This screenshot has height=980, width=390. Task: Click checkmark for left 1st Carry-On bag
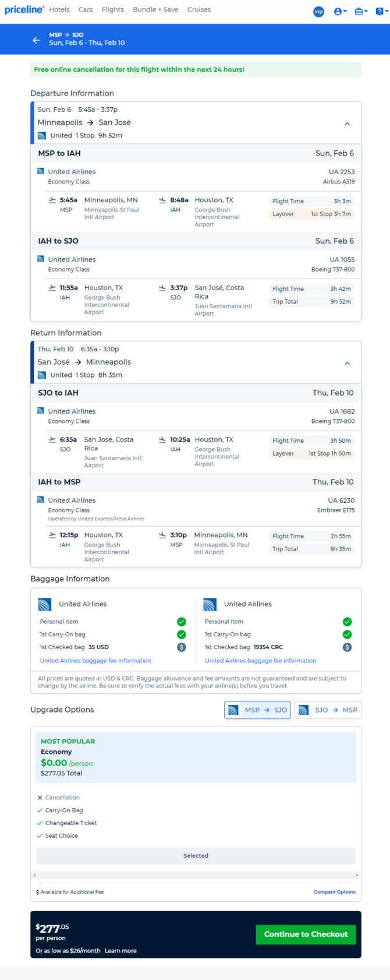coord(182,634)
